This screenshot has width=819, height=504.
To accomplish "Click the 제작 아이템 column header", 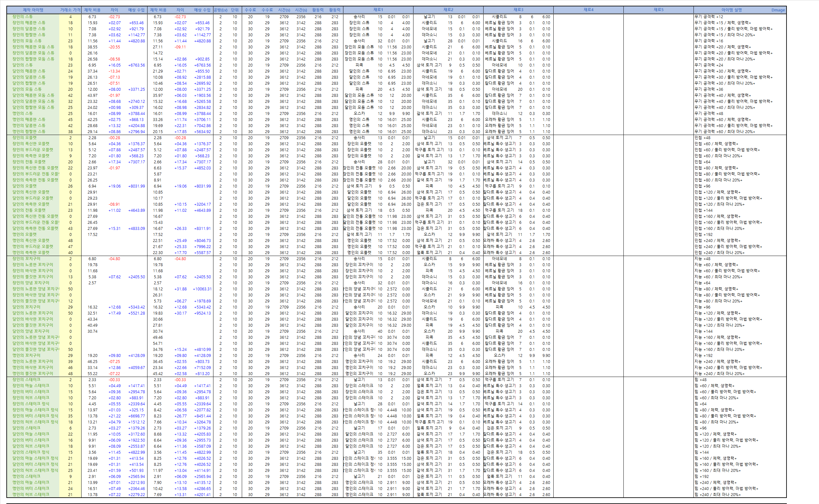I will coord(33,10).
